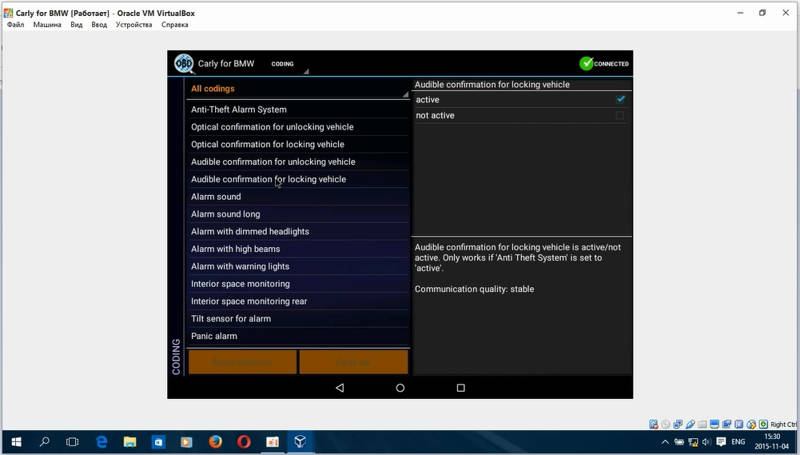Open Android recent apps square button
800x455 pixels.
[461, 387]
